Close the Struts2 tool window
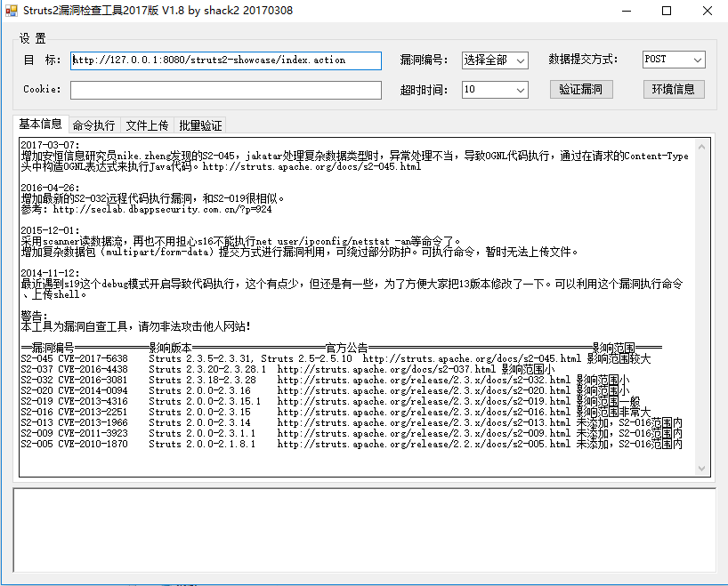 708,11
